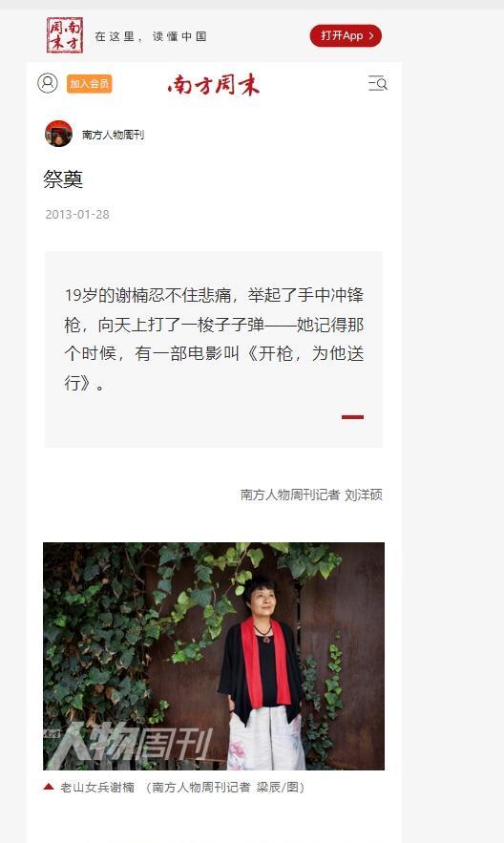Tap the 加入会员 membership button
Image resolution: width=504 pixels, height=843 pixels.
pos(89,84)
